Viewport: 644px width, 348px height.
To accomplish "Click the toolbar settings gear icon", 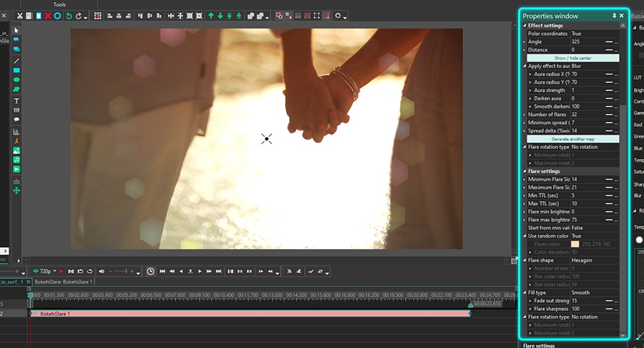I will pos(338,16).
